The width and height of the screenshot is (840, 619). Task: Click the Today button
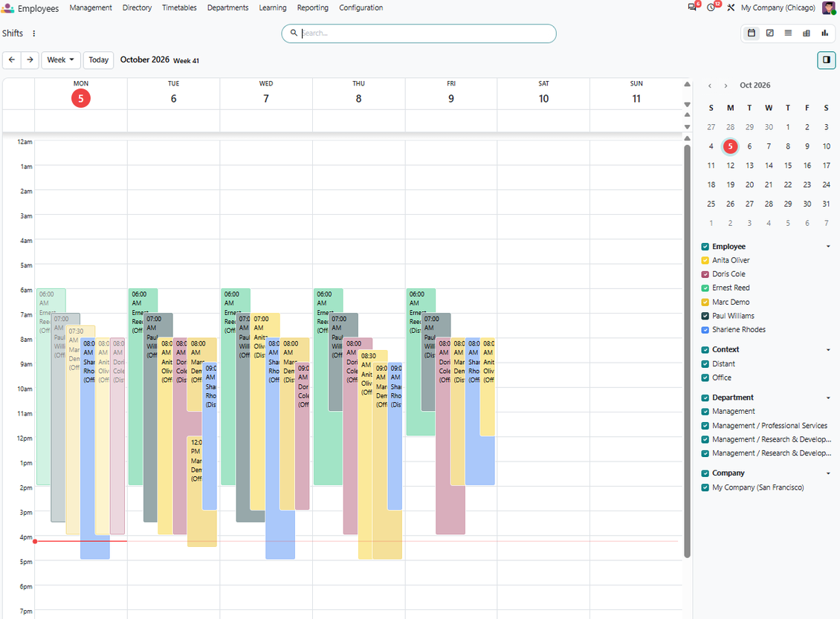pyautogui.click(x=99, y=60)
